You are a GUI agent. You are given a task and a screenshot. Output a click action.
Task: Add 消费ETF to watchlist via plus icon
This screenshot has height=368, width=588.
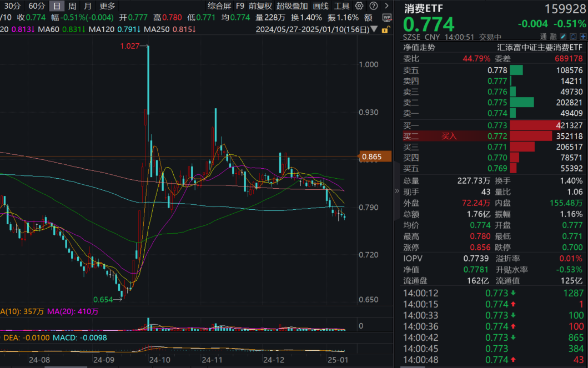pos(583,36)
